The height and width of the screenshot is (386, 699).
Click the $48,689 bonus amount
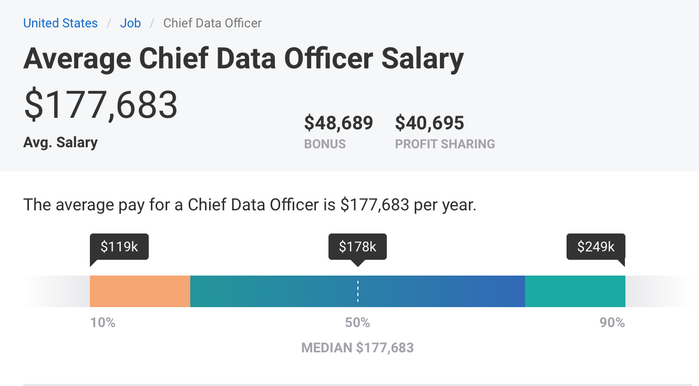point(338,123)
